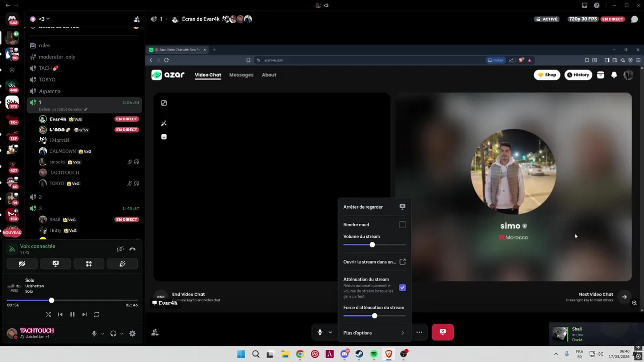The width and height of the screenshot is (644, 362).
Task: Shuffle the Spotify playback
Action: [x=48, y=314]
